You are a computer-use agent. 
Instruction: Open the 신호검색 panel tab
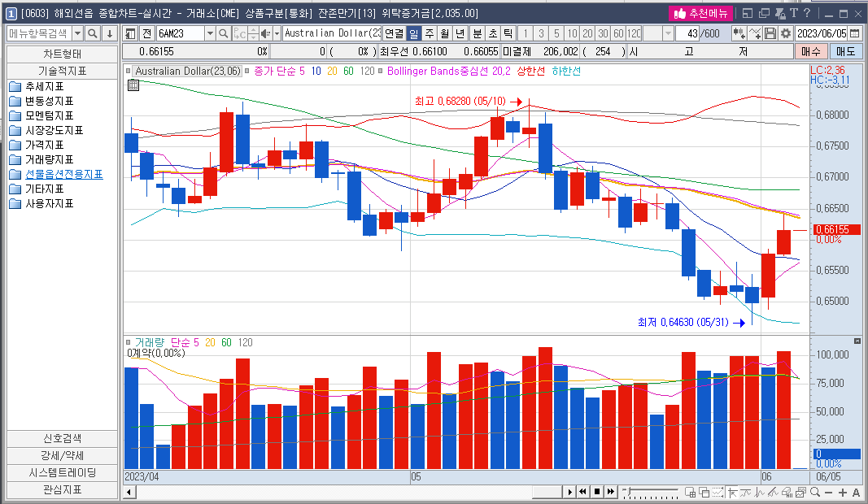click(x=62, y=438)
